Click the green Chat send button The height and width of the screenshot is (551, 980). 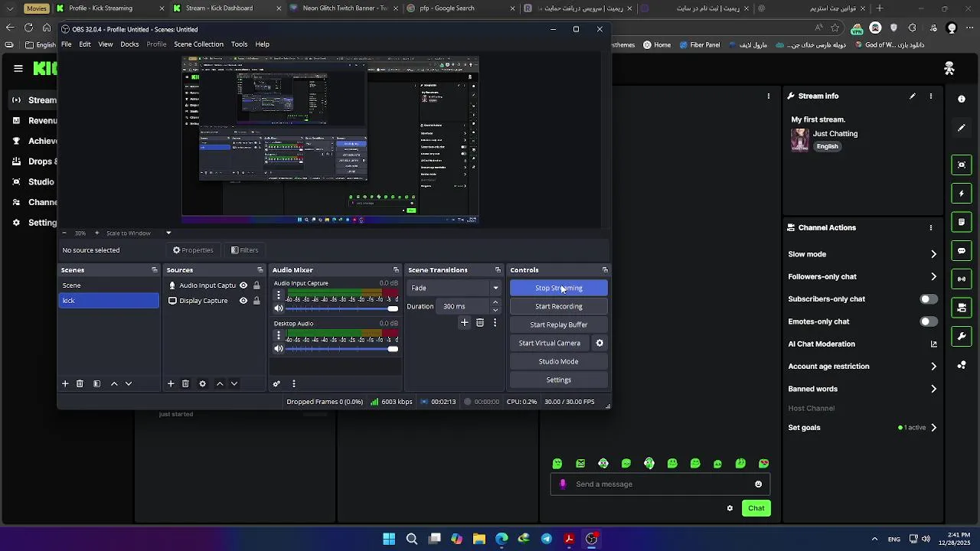click(x=756, y=508)
